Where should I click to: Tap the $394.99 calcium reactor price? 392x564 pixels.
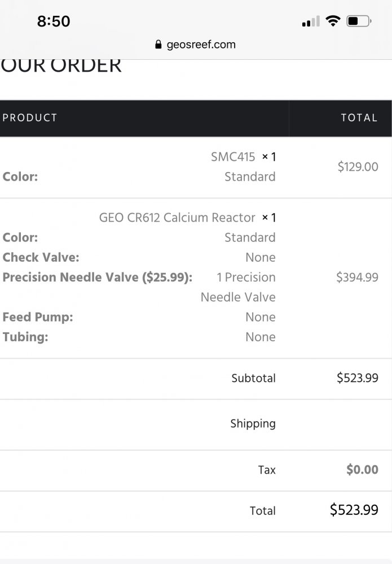click(357, 277)
